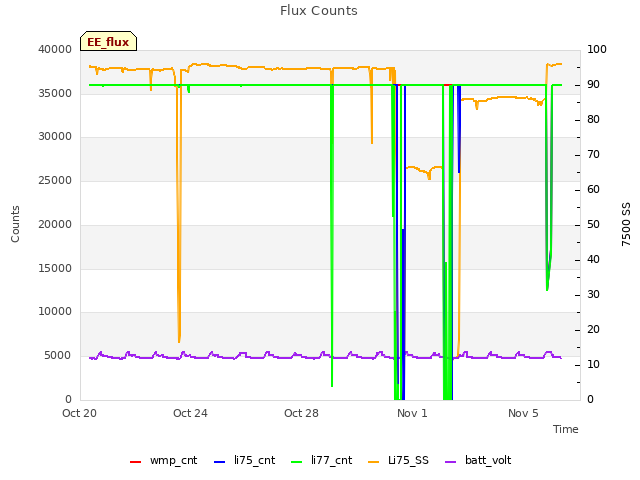Image resolution: width=640 pixels, height=480 pixels.
Task: Click the Oct 20 x-axis label
Action: 79,413
